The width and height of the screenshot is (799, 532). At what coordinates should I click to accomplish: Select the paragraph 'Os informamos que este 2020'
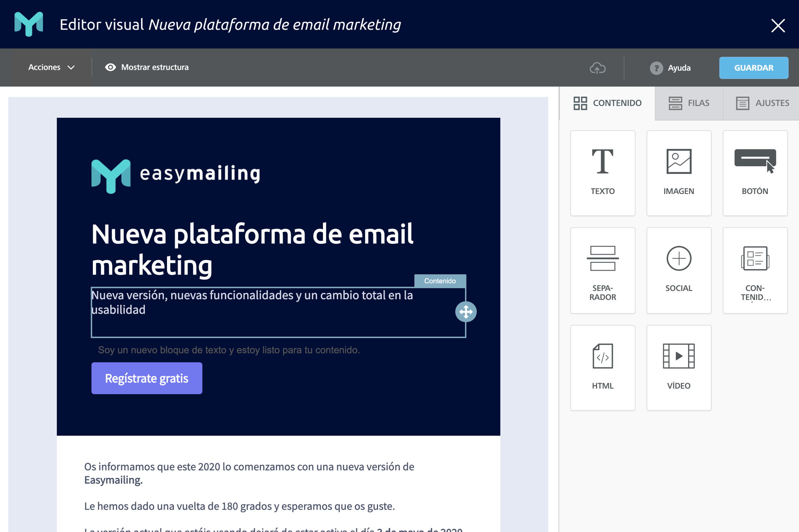pos(249,473)
